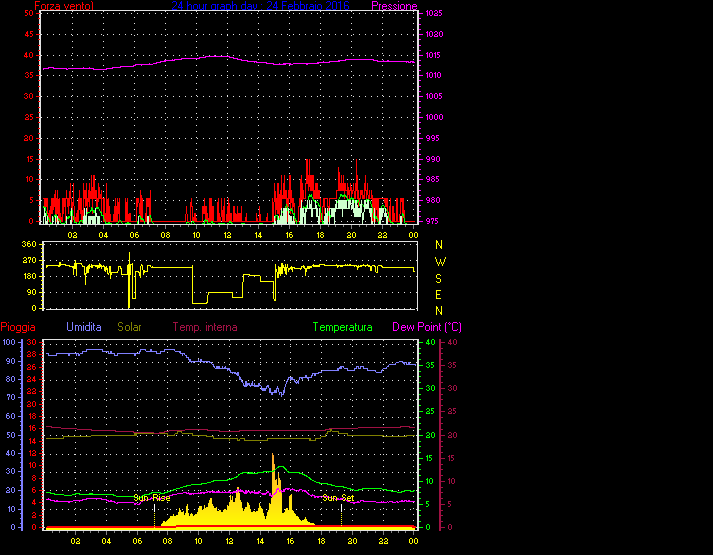Click the 50 value on wind axis

tap(29, 13)
